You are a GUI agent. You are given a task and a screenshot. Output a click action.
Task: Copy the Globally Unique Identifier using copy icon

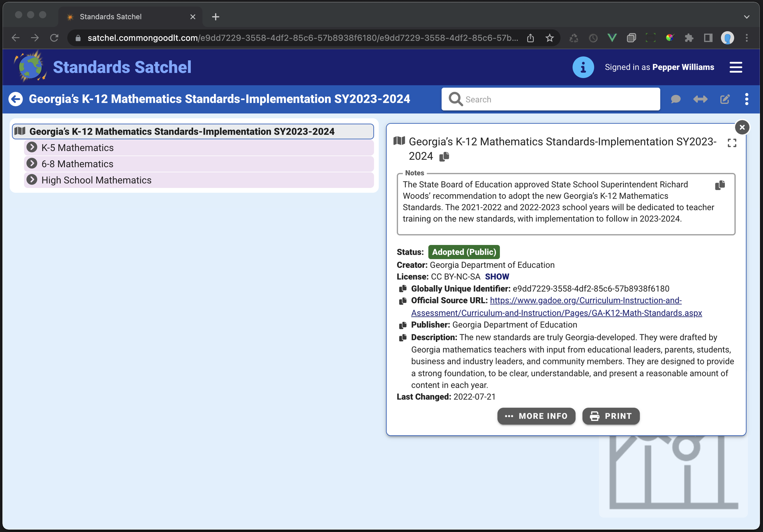pos(403,289)
